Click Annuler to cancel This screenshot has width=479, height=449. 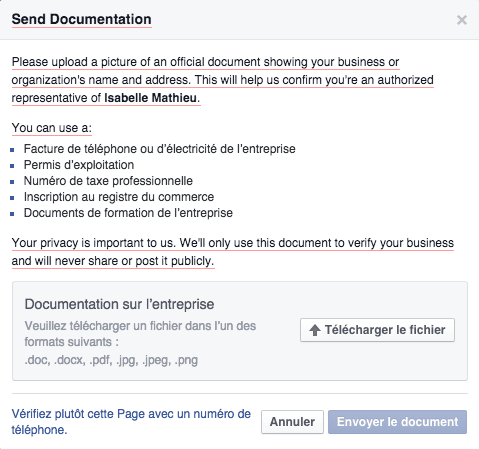tap(292, 422)
